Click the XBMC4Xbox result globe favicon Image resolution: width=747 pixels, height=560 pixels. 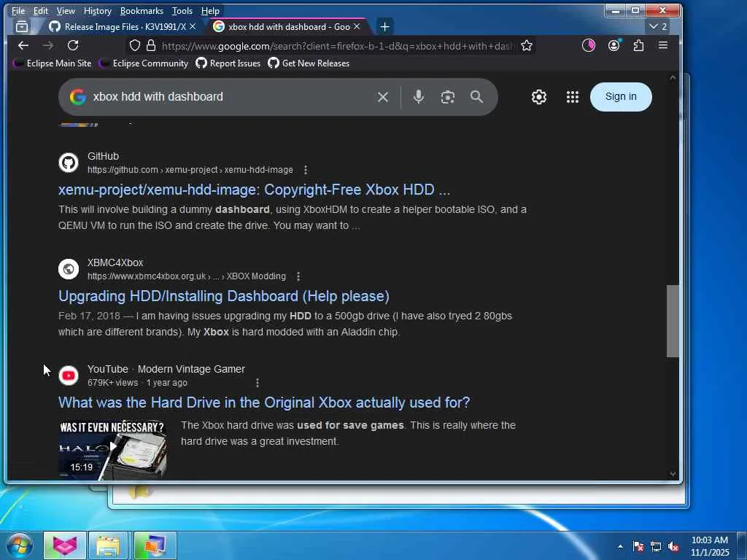pyautogui.click(x=69, y=269)
